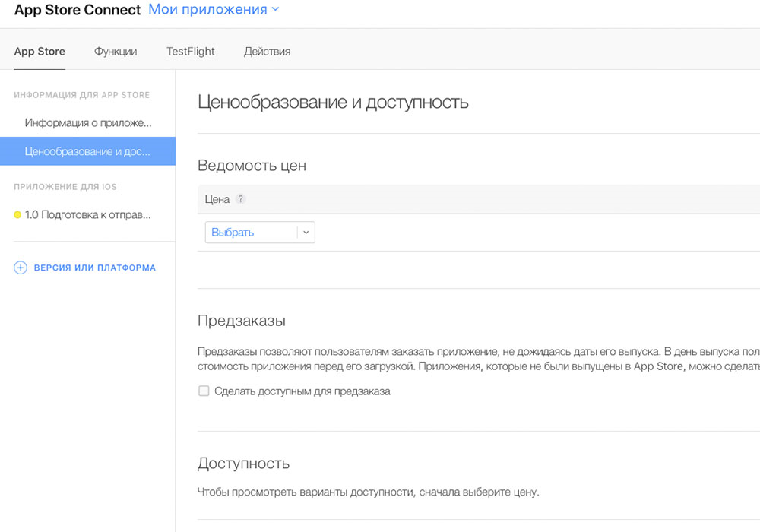Click the Ценообразование и доступность page title

(x=333, y=103)
